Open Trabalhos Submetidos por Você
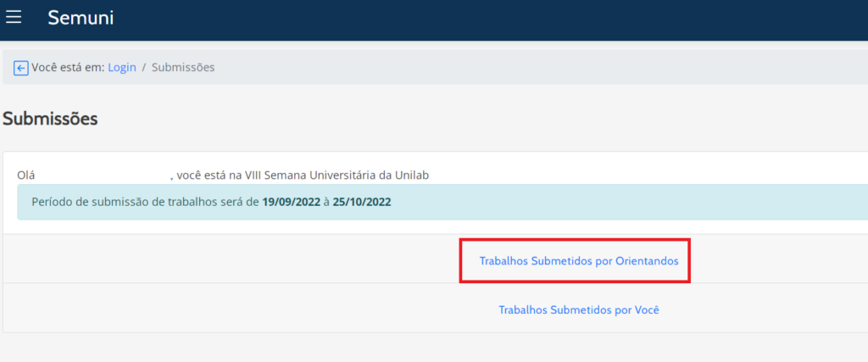Viewport: 868px width, 362px height. pyautogui.click(x=578, y=310)
